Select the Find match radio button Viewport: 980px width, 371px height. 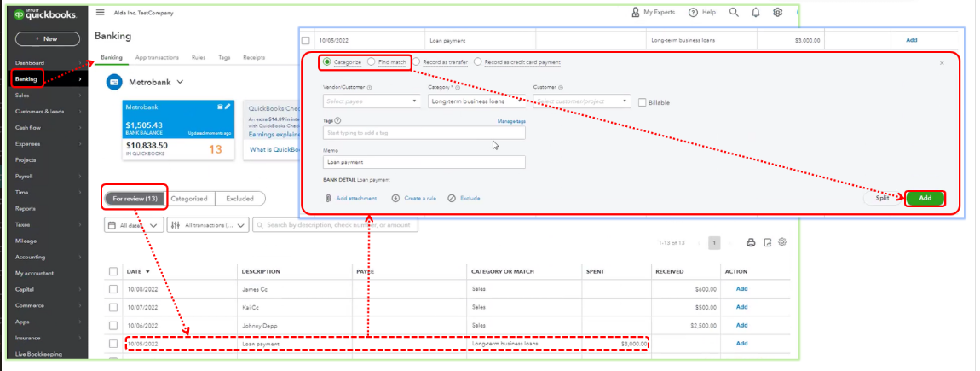(x=372, y=62)
